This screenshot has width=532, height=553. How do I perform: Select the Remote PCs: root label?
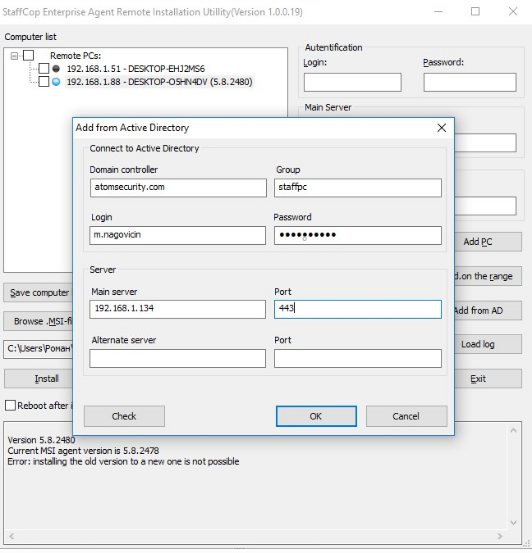(75, 56)
